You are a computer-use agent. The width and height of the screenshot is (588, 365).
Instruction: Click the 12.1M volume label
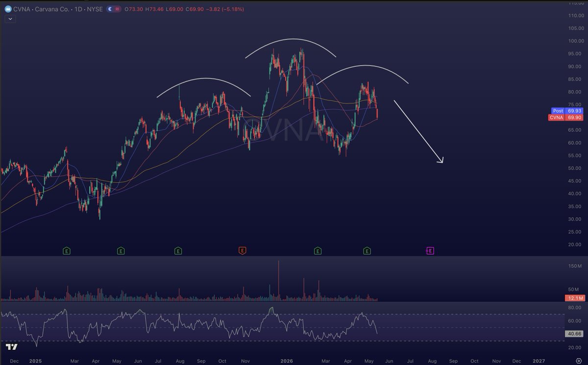(x=574, y=298)
